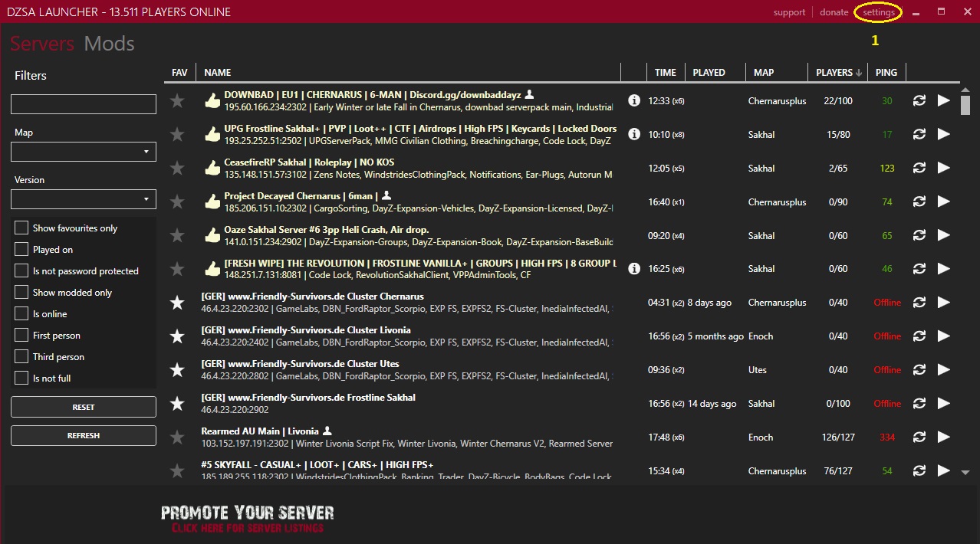Screen dimensions: 980x544
Task: Click the Promote Your Server banner
Action: 247,519
